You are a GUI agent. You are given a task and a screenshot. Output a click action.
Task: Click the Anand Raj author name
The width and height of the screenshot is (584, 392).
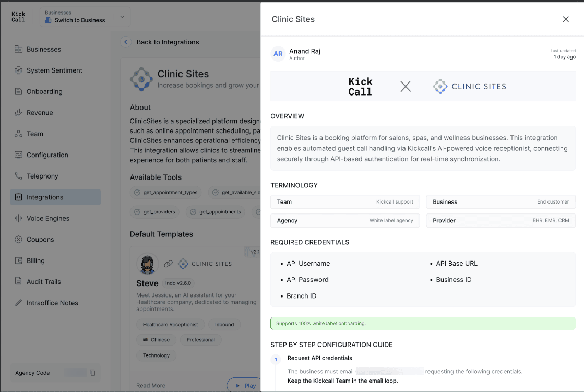305,51
